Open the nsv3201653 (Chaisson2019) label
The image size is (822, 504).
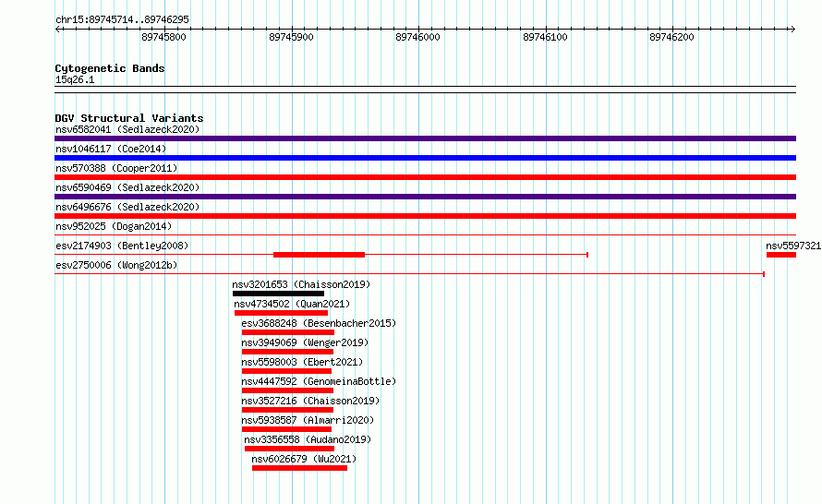click(x=301, y=284)
